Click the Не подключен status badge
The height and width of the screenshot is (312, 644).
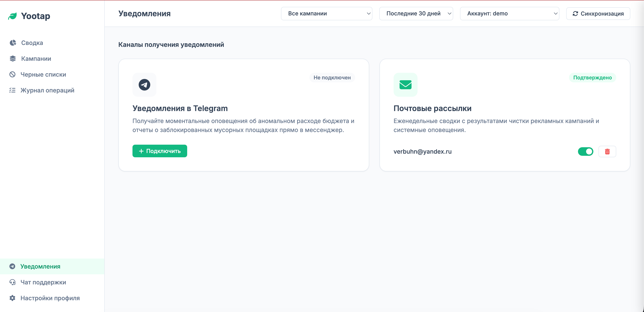pyautogui.click(x=332, y=78)
